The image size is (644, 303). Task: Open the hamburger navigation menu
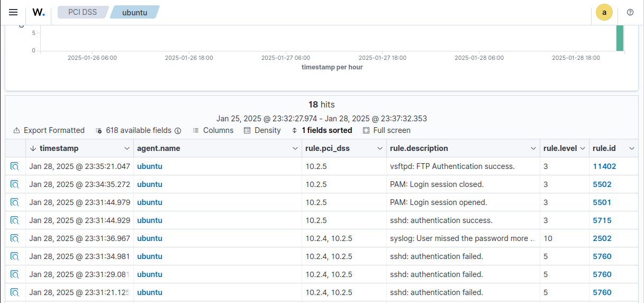[13, 12]
